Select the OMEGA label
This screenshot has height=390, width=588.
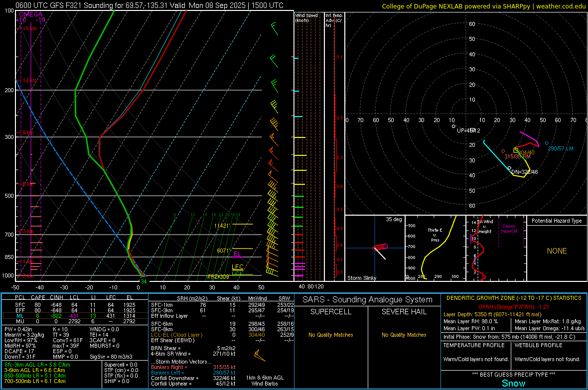point(30,14)
